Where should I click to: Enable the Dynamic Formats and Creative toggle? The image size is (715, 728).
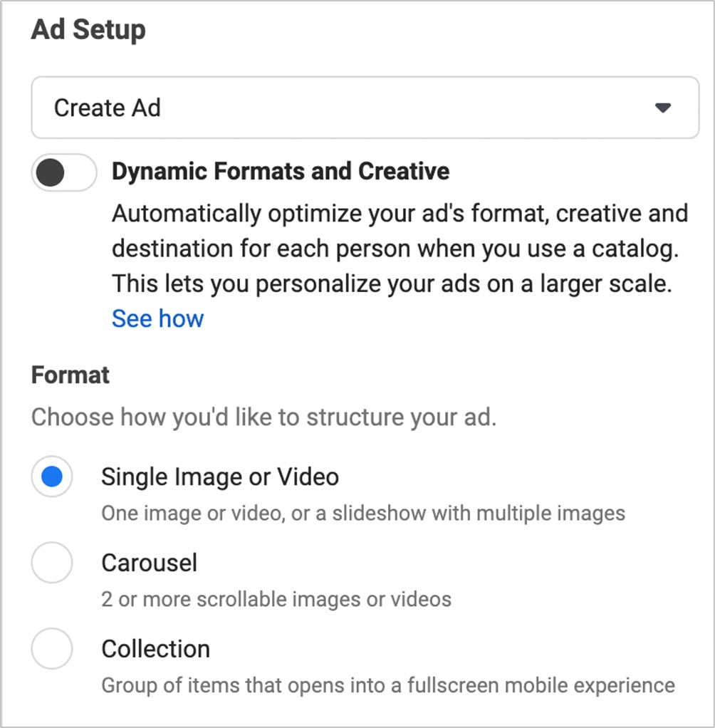coord(64,172)
